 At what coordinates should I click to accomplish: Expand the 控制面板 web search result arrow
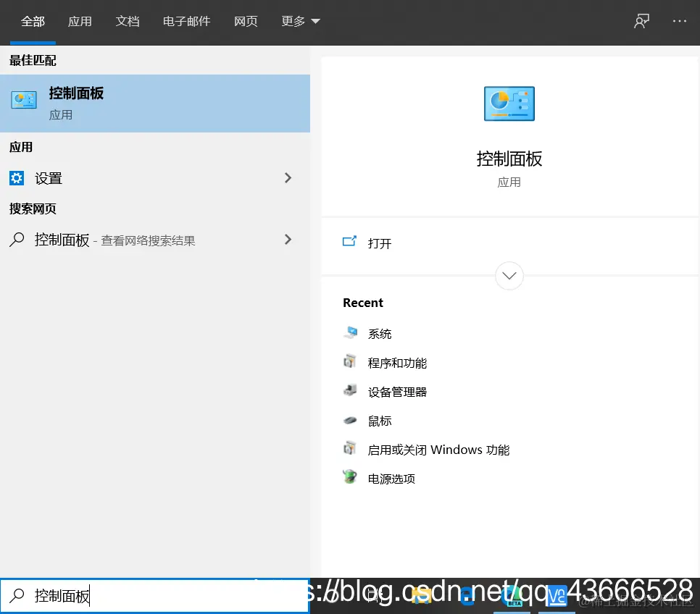pyautogui.click(x=288, y=240)
